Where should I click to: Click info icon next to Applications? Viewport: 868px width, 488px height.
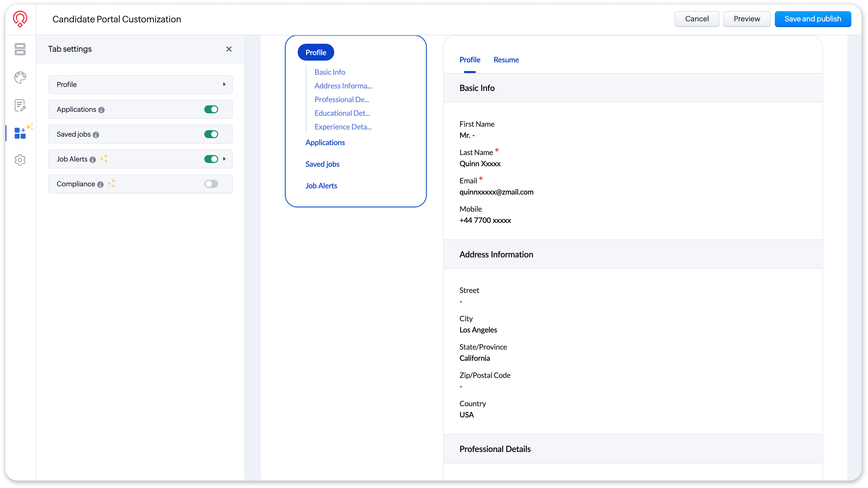click(x=101, y=110)
